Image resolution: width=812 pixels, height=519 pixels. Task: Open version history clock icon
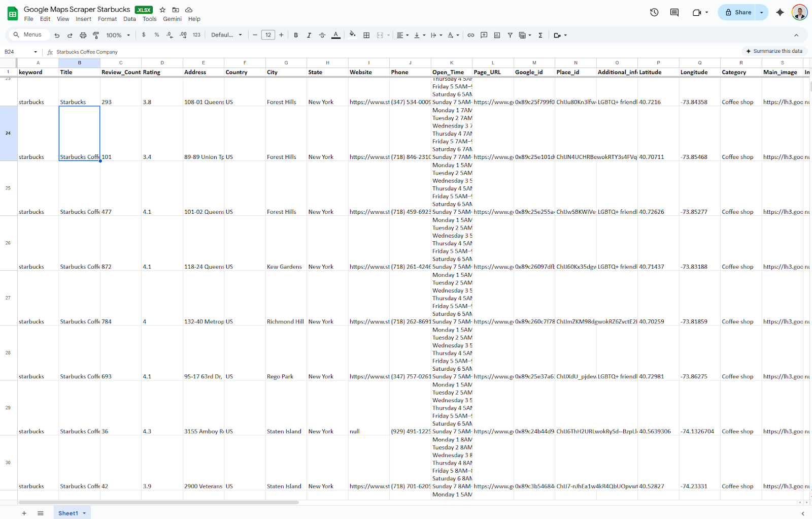(x=654, y=12)
